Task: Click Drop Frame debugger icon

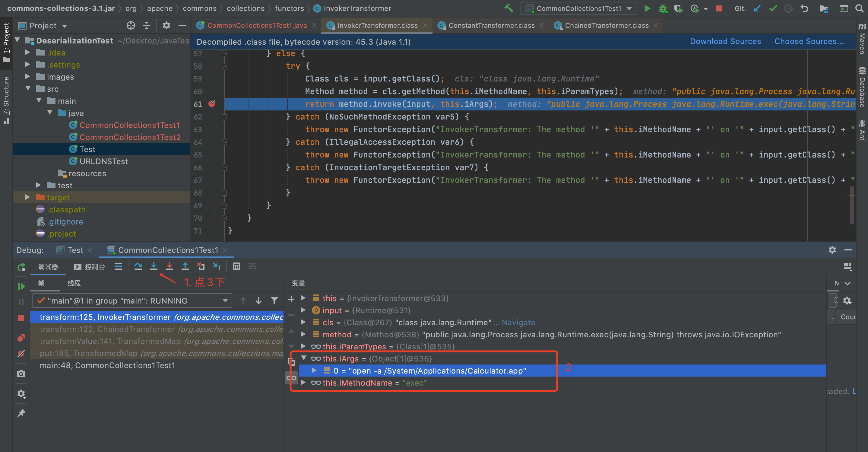Action: [201, 266]
